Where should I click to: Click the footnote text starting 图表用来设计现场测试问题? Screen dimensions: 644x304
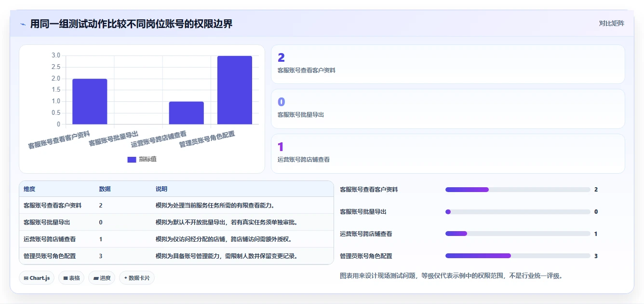pyautogui.click(x=451, y=276)
